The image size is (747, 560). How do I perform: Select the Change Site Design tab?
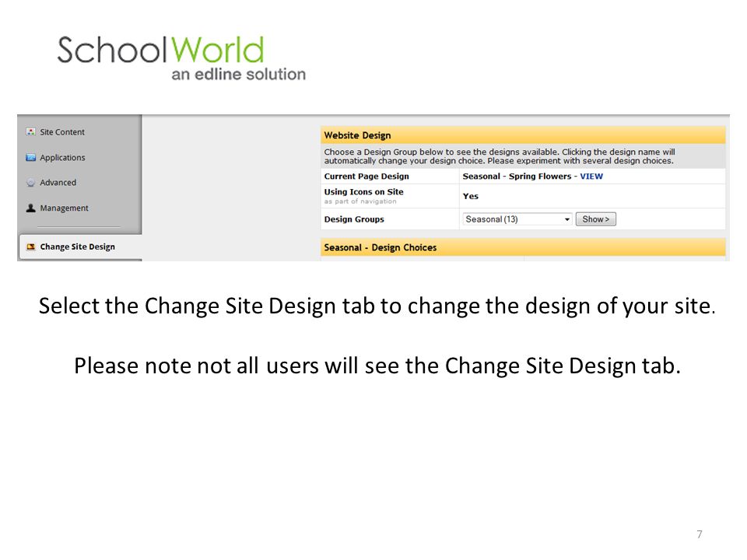pos(80,247)
